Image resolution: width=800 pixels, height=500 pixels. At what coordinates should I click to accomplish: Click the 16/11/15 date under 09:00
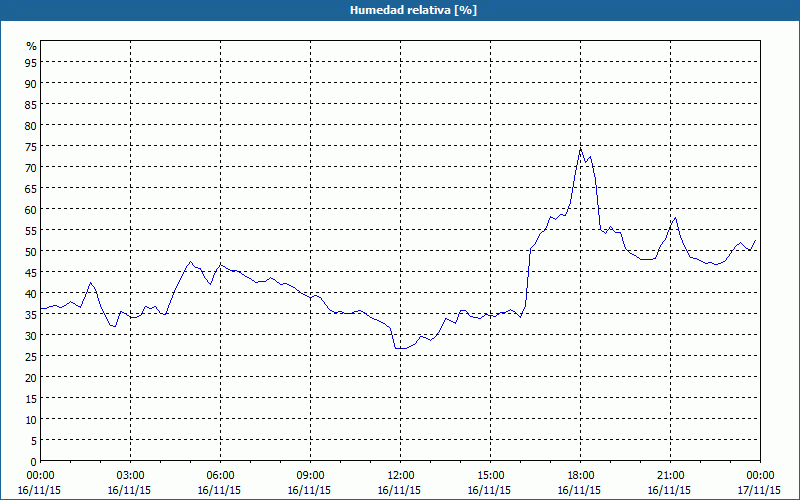[309, 490]
